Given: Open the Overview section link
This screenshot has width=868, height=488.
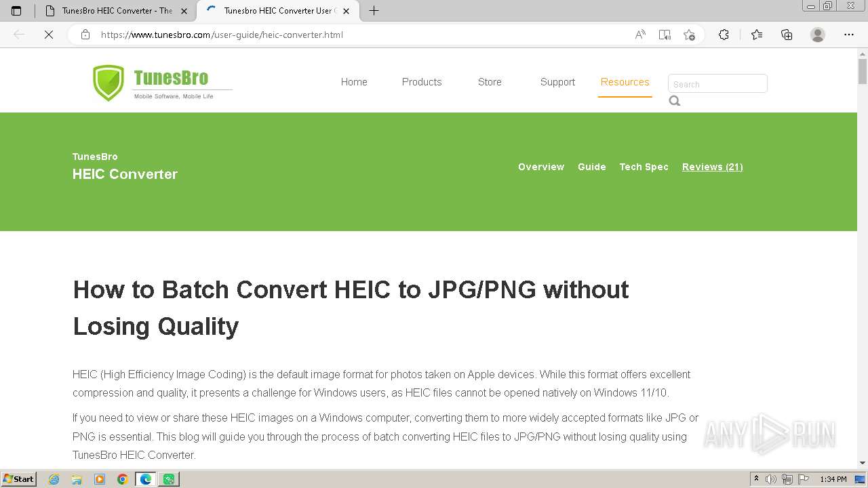Looking at the screenshot, I should 541,167.
